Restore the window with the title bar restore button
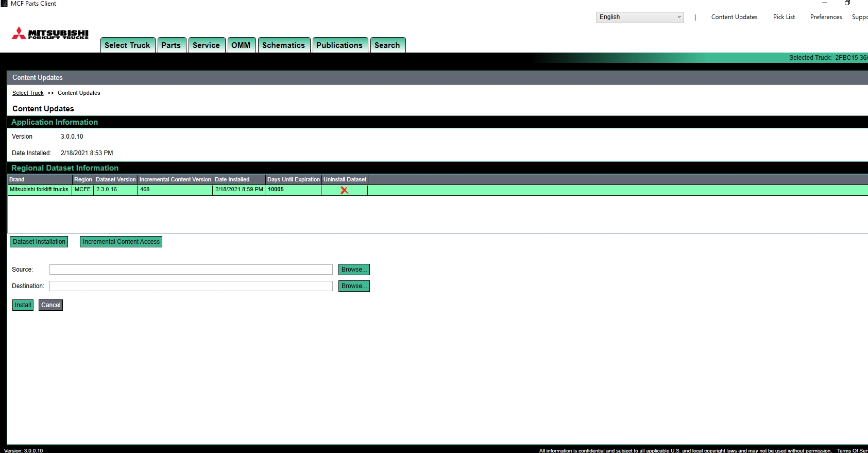This screenshot has height=453, width=868. tap(847, 3)
